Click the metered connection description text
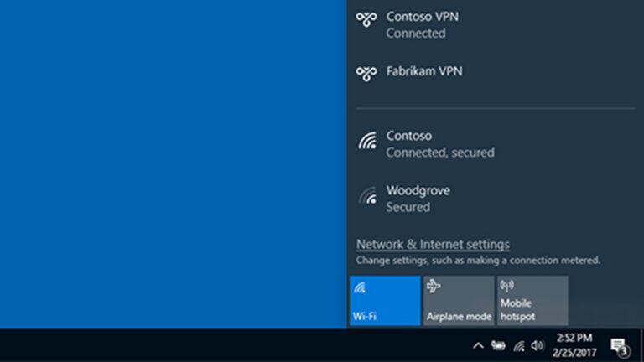Screen dimensions: 644x362 [478, 261]
